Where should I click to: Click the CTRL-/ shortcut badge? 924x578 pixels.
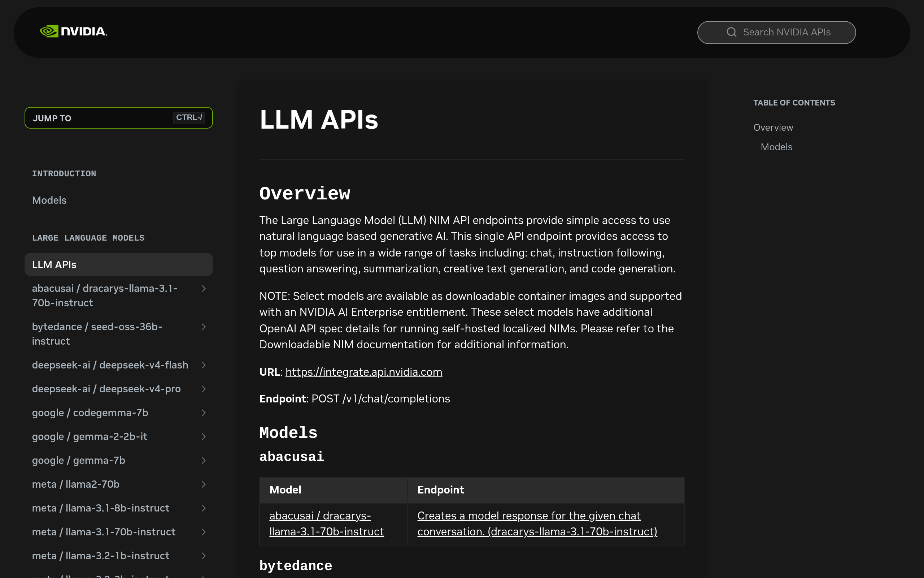(x=189, y=117)
